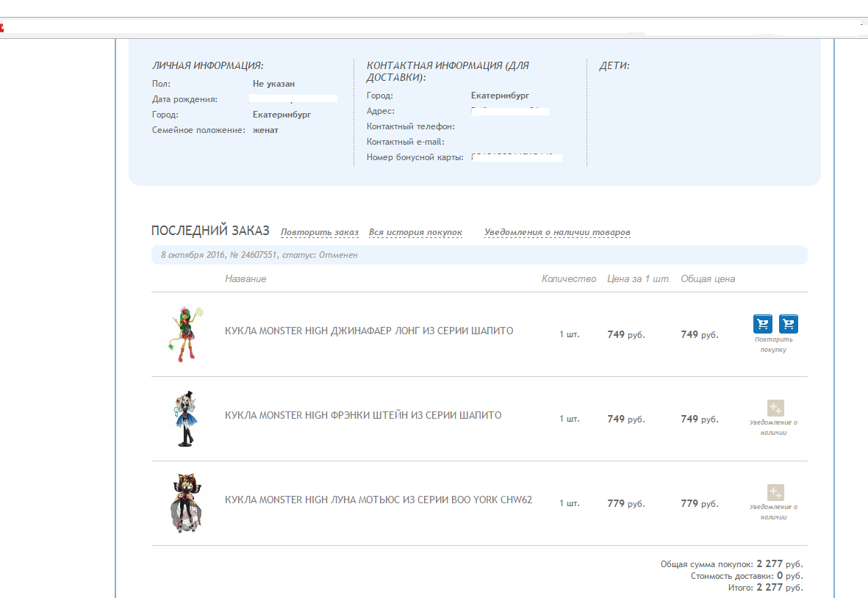Select product name 'КУКЛА MONSTER HIGH ДЖИНАФАЕР ЛОНГ ИЗ СЕРИИ ШАПИТО'

point(369,331)
